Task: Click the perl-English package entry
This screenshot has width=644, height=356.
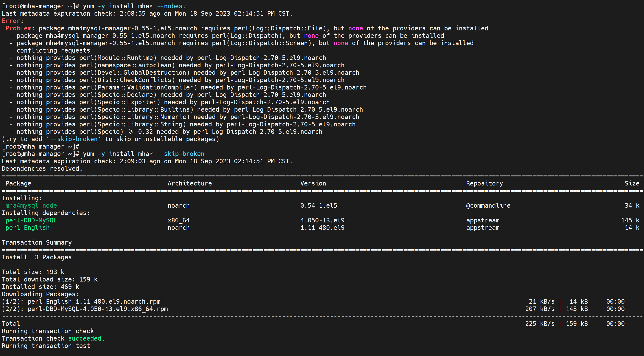Action: point(28,228)
